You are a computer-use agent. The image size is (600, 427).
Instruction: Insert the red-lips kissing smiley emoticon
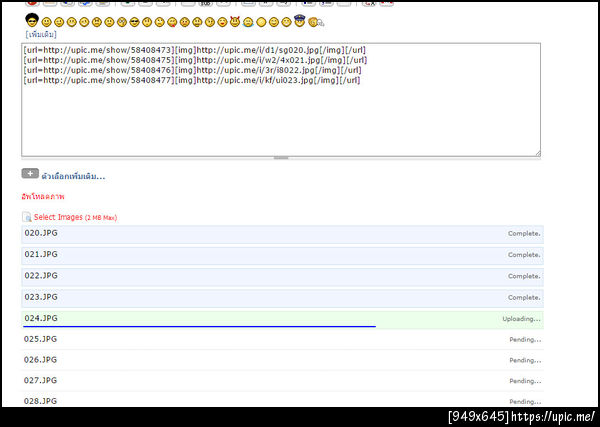coord(222,23)
